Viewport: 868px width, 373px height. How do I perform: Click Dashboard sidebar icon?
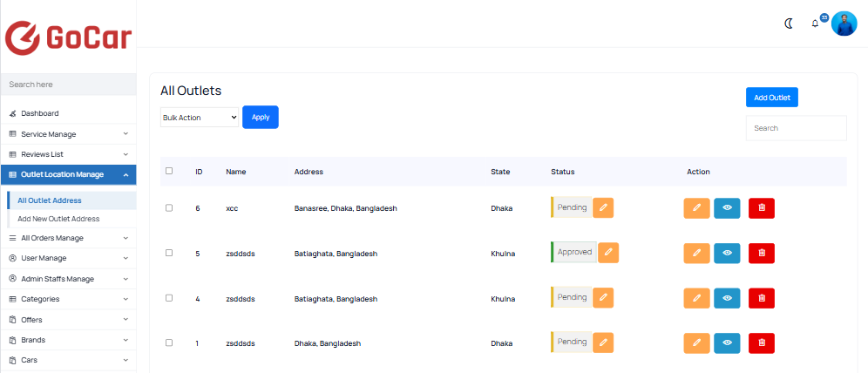[x=13, y=113]
